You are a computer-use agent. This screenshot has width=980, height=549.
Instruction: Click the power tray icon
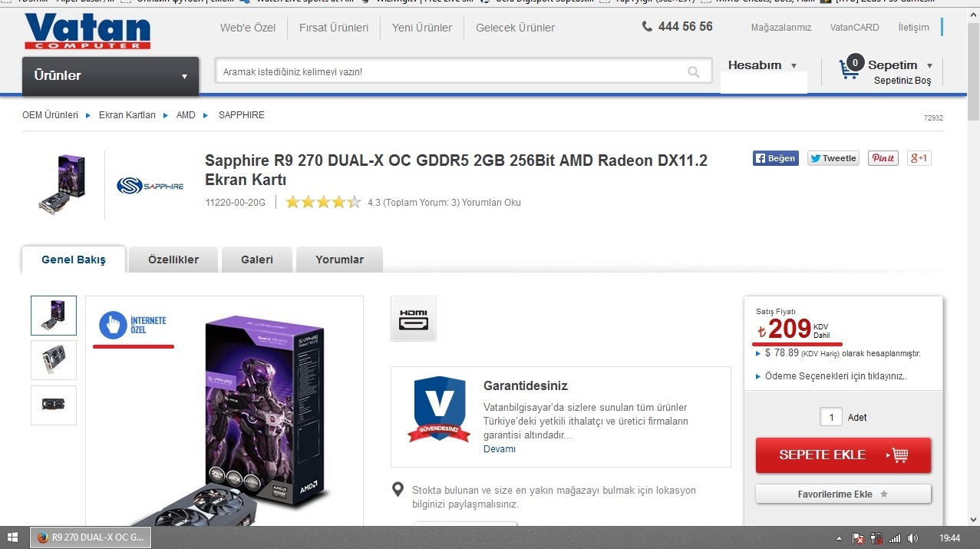(876, 538)
